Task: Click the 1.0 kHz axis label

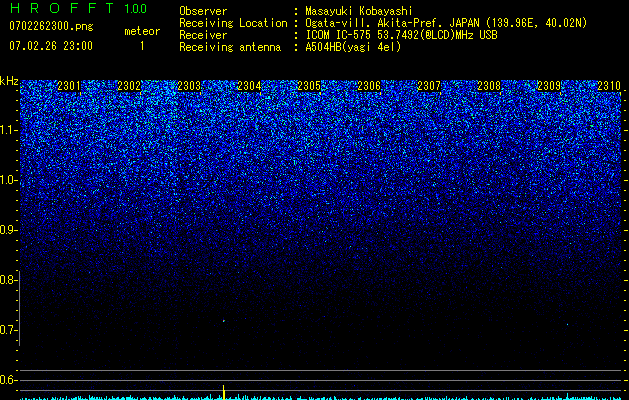Action: point(9,180)
